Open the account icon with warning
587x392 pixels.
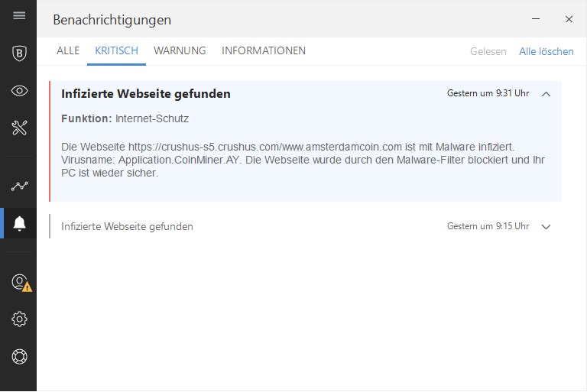[x=21, y=283]
